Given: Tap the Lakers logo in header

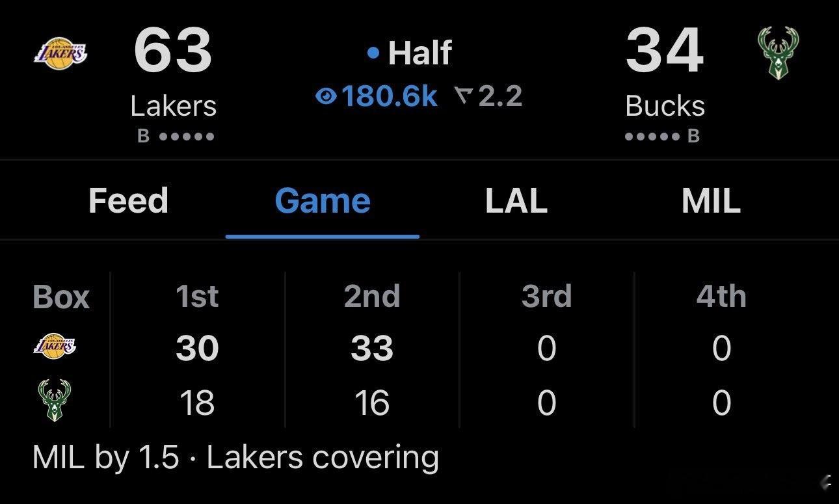Looking at the screenshot, I should coord(60,52).
